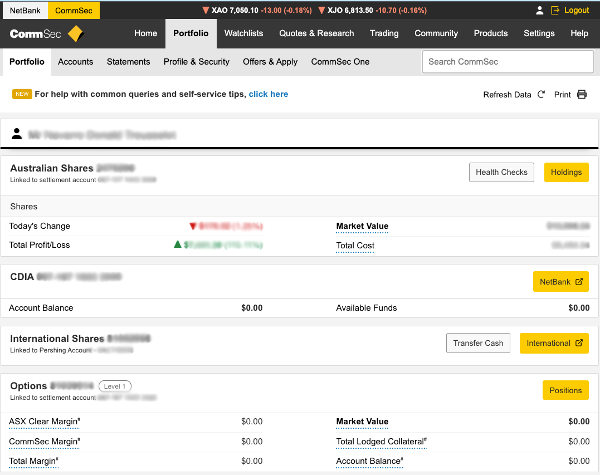The height and width of the screenshot is (475, 600).
Task: Click the CommSec diamond logo
Action: click(x=75, y=34)
